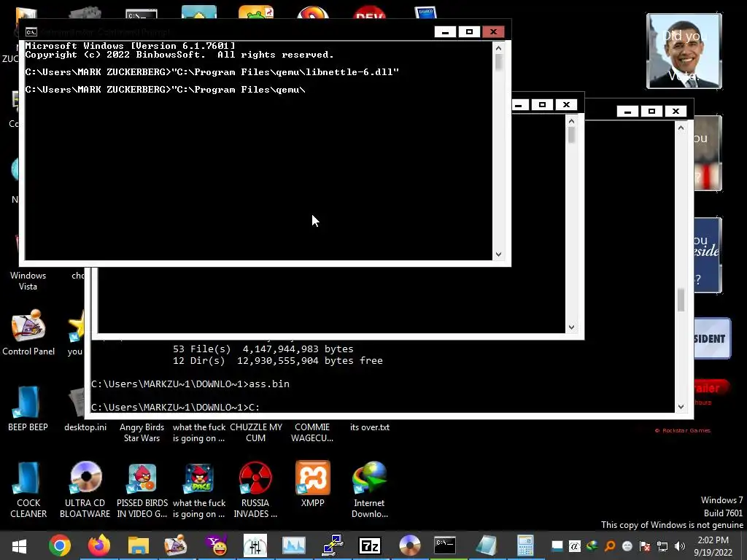Click the front Command Prompt scroll-up arrow

coord(498,48)
